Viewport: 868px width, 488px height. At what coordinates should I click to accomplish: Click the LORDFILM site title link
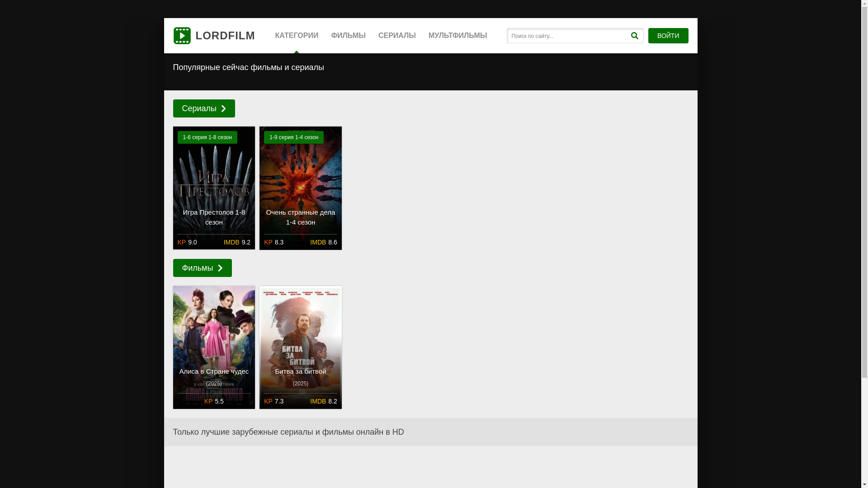coord(225,36)
